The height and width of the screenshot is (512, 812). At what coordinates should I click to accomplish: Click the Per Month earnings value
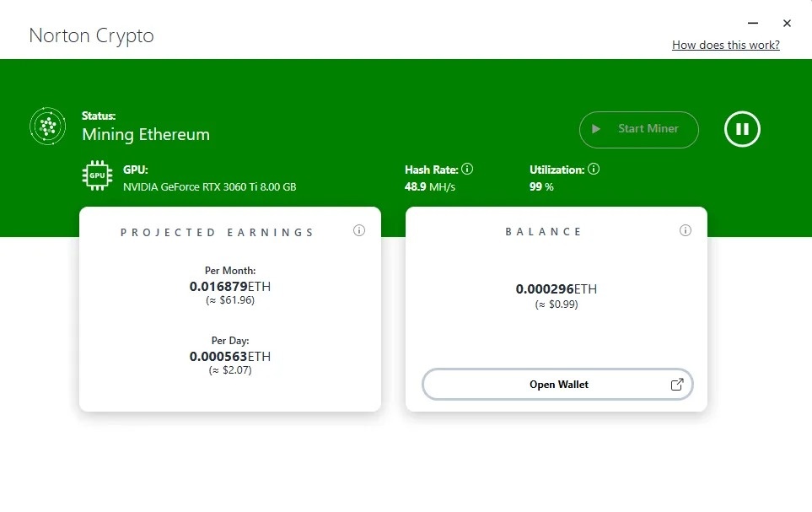click(x=229, y=286)
